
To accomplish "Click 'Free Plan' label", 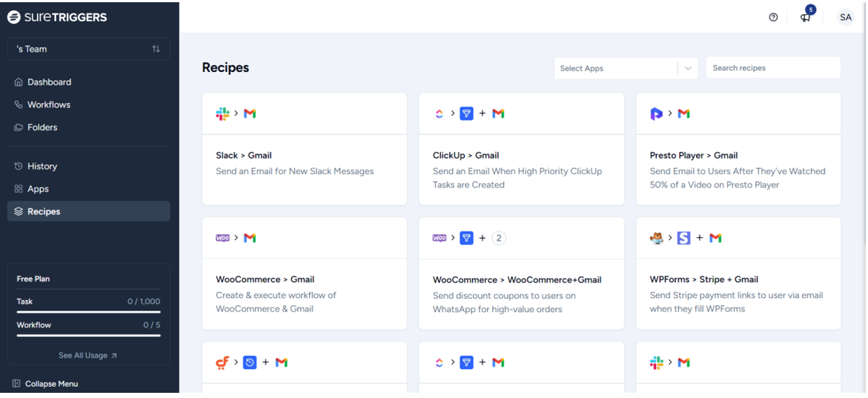I will click(33, 279).
